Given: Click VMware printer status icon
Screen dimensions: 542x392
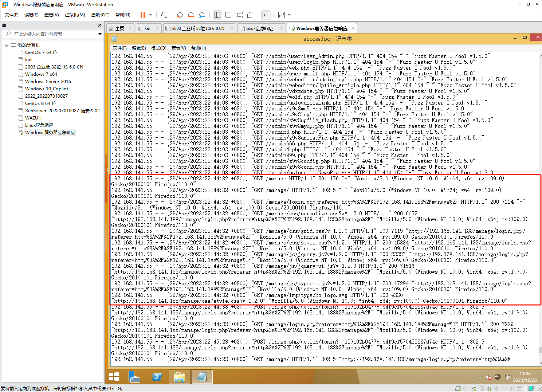Looking at the screenshot, I should pos(481,388).
